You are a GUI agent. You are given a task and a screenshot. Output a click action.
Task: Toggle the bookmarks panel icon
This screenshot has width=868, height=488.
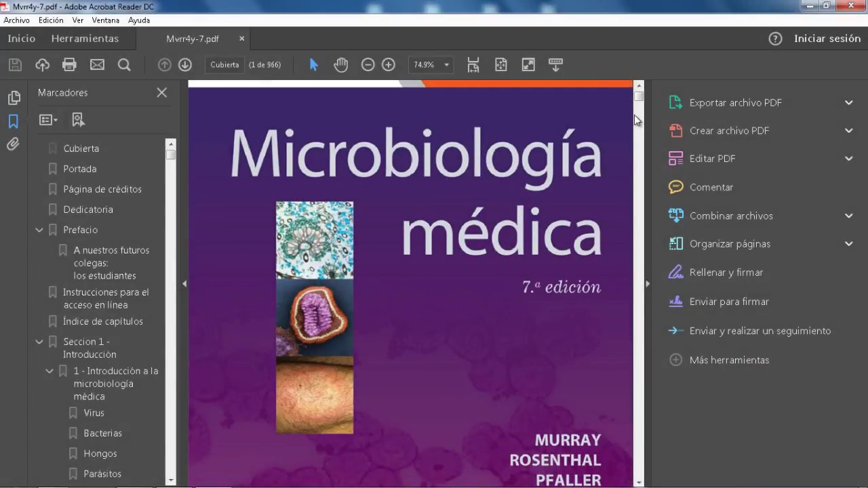[x=13, y=121]
